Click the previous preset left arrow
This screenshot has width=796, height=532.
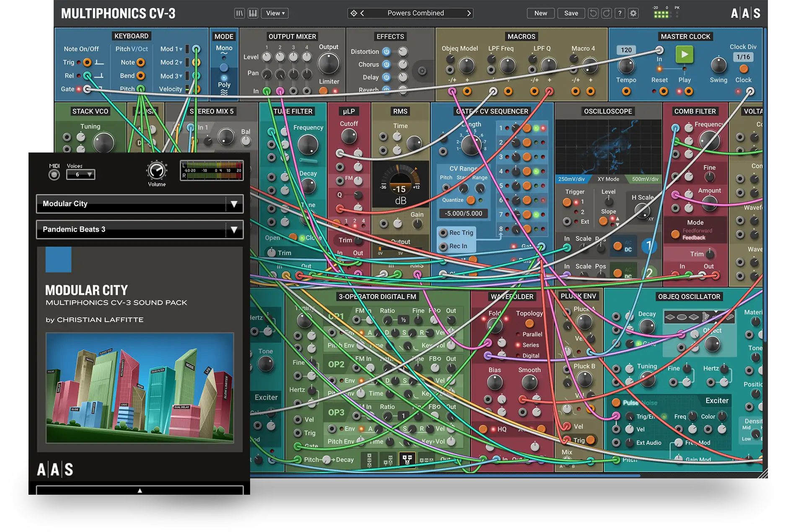point(362,13)
